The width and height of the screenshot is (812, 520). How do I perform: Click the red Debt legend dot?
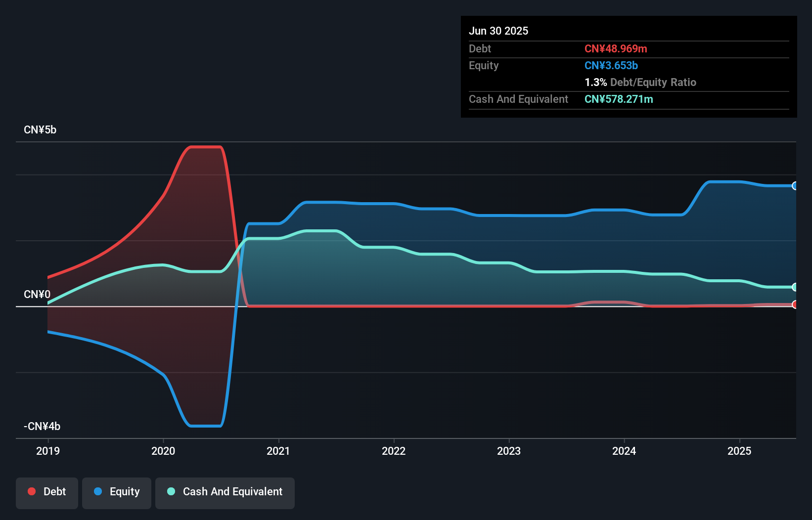point(32,491)
